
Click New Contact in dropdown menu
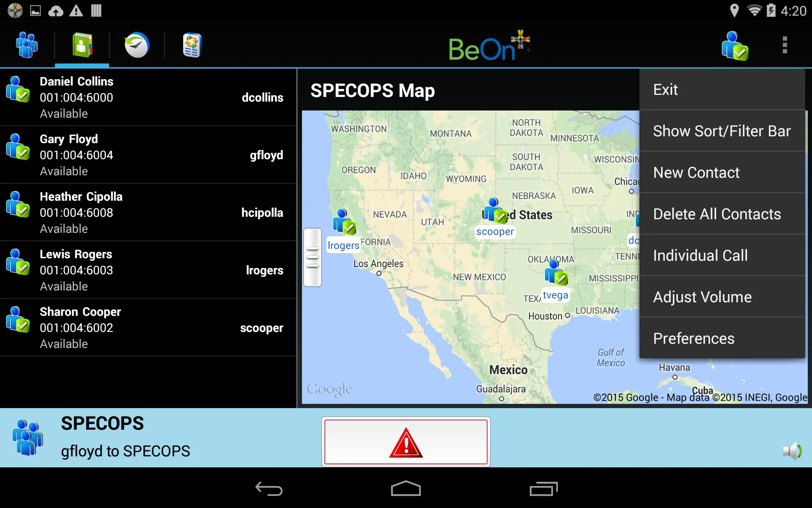tap(696, 172)
